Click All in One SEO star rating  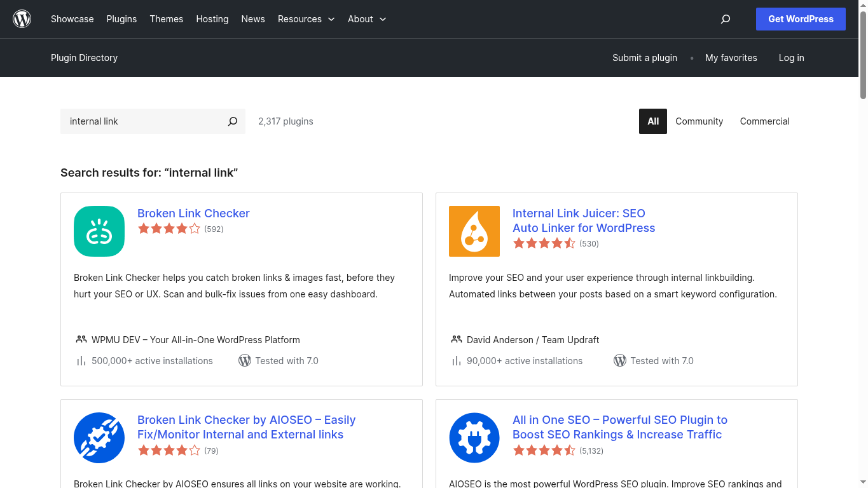(x=544, y=451)
